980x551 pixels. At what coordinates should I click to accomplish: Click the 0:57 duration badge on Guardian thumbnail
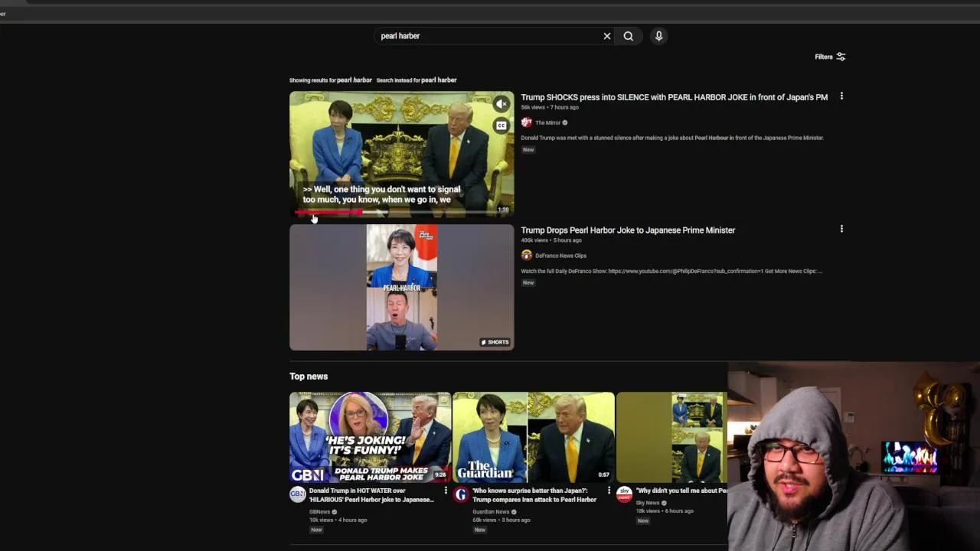[x=603, y=475]
